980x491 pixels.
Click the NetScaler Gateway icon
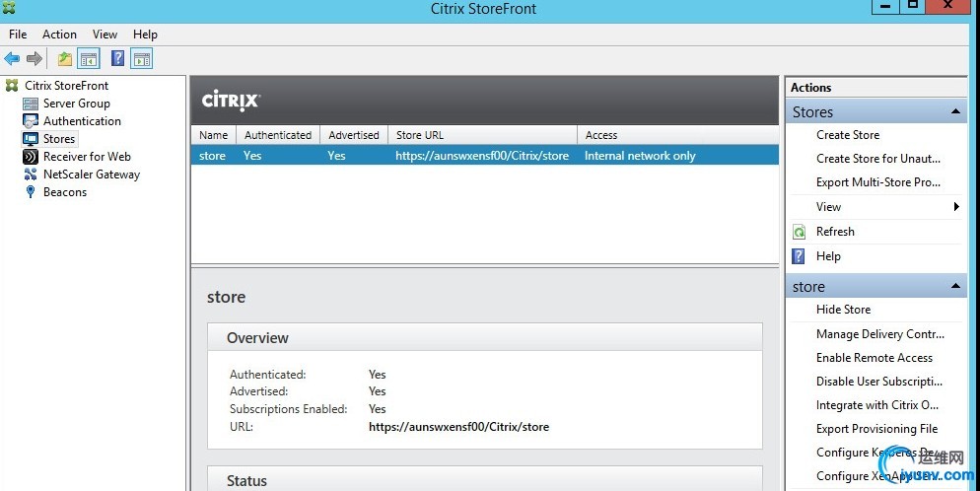click(x=30, y=175)
